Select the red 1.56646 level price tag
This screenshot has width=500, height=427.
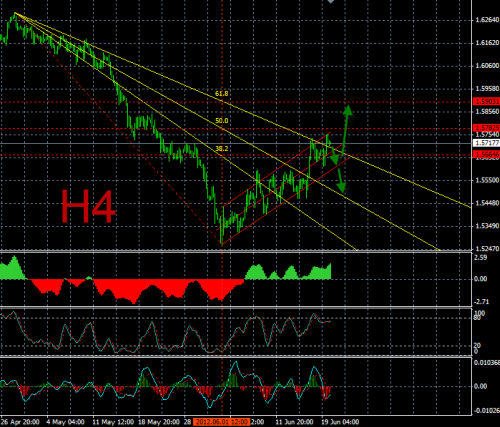click(486, 154)
